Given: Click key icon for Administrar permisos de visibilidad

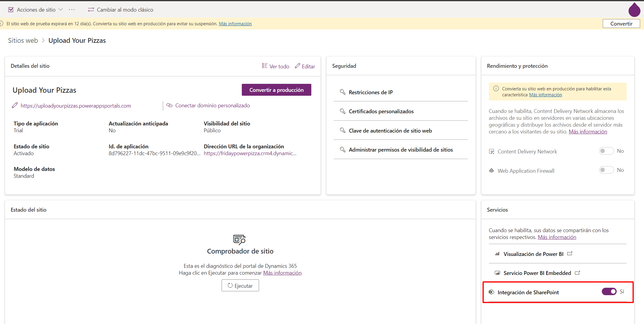Looking at the screenshot, I should tap(342, 149).
